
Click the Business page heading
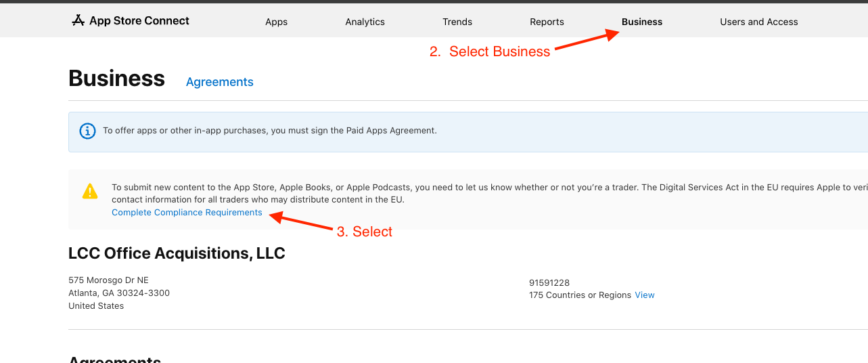coord(116,79)
